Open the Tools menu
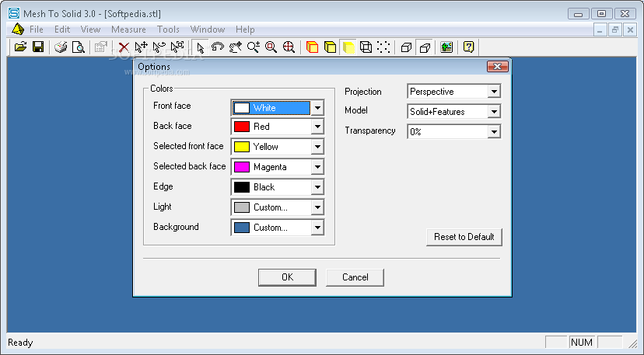The width and height of the screenshot is (644, 355). [x=168, y=30]
